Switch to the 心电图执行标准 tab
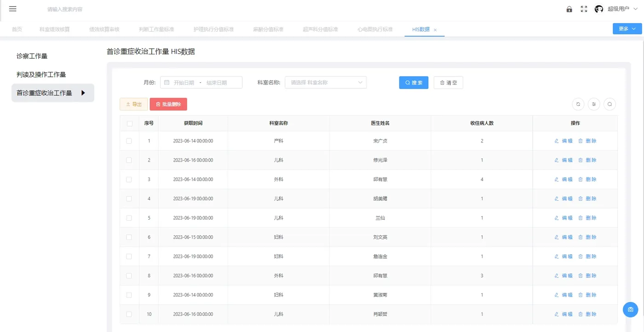Viewport: 644px width, 332px height. tap(375, 29)
